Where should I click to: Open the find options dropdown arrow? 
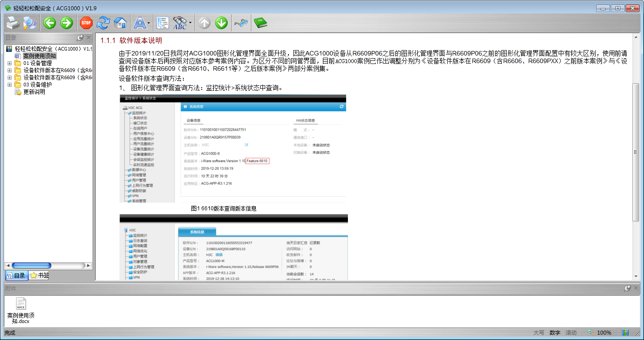[190, 22]
